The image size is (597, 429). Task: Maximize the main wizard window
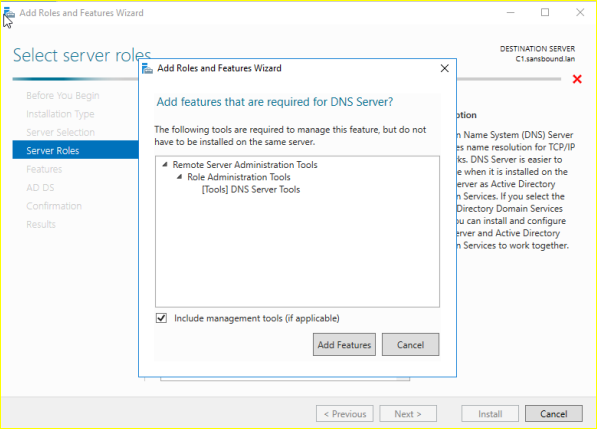(x=545, y=13)
